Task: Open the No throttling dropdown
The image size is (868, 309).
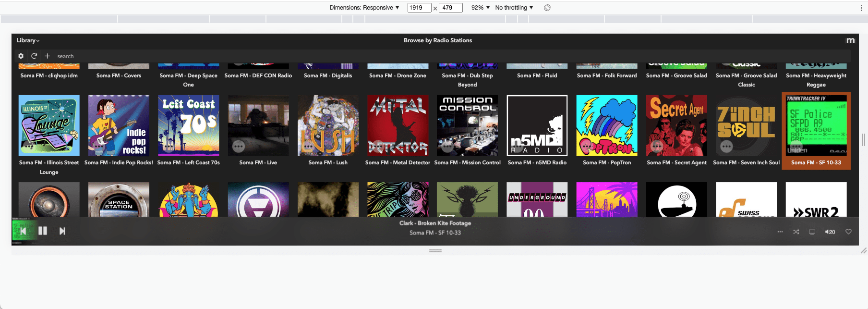Action: coord(514,8)
